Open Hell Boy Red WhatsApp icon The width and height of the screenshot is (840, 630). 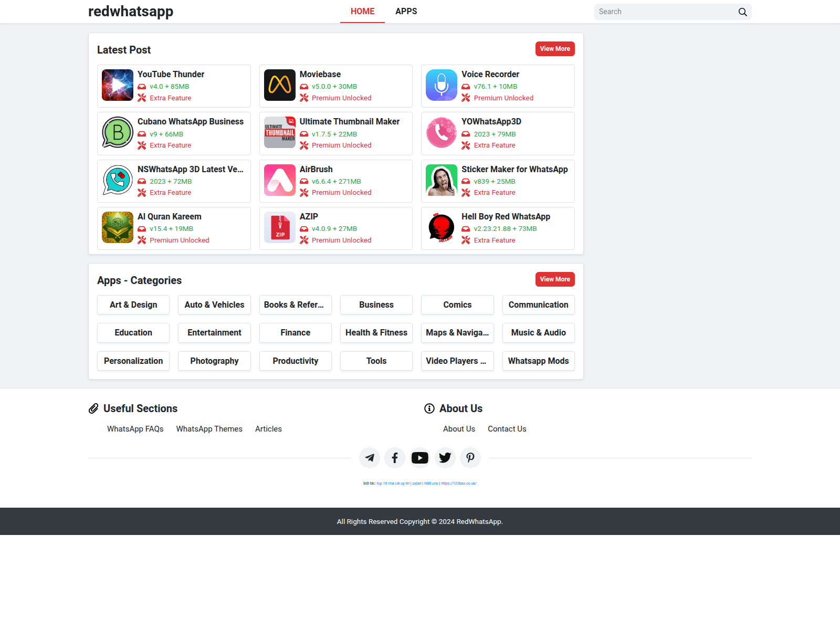pos(442,227)
